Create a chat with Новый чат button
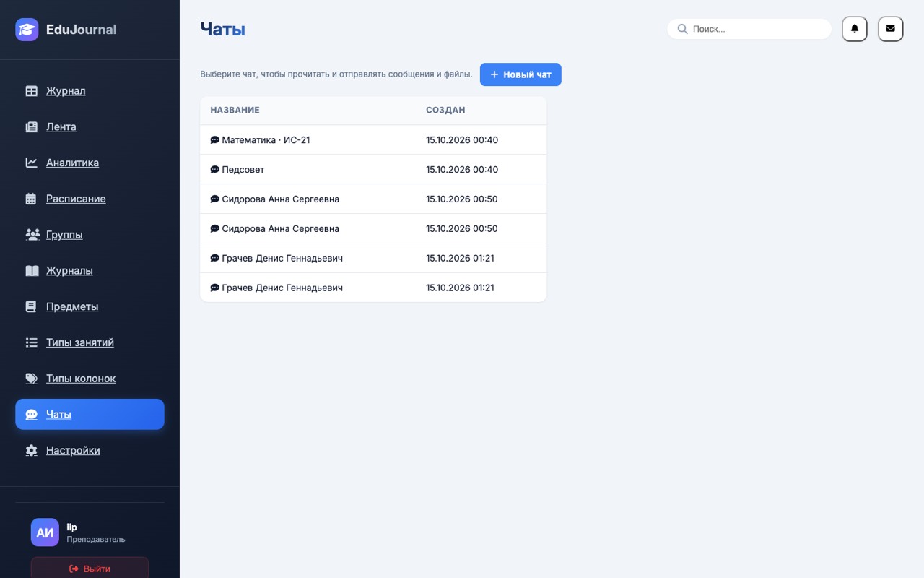The image size is (924, 578). point(520,74)
